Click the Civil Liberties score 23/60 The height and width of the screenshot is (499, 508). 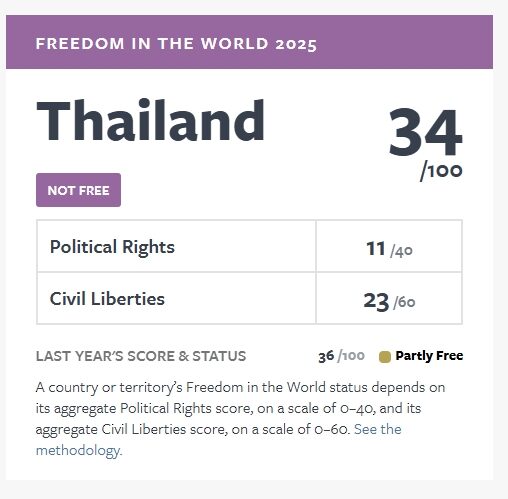click(389, 301)
